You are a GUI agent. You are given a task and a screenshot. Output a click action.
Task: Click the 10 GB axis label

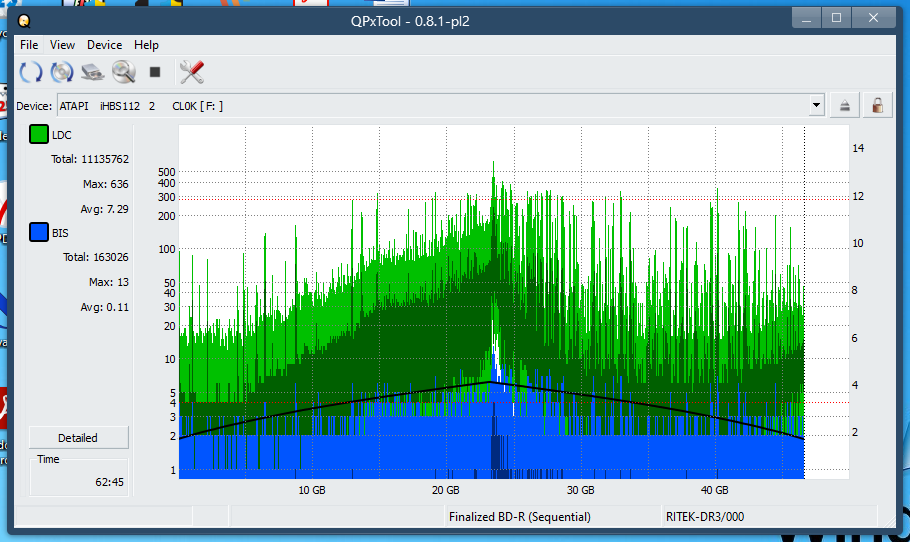pos(312,490)
